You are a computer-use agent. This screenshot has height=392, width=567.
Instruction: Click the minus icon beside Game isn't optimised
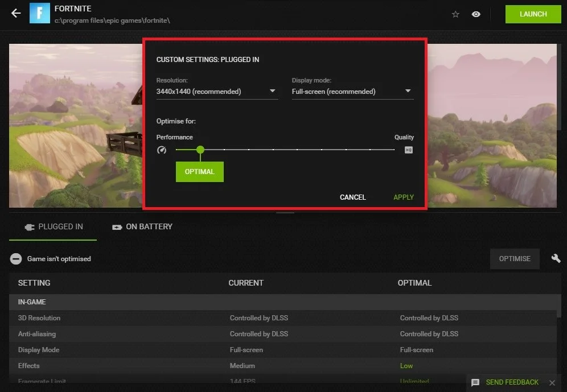(15, 259)
